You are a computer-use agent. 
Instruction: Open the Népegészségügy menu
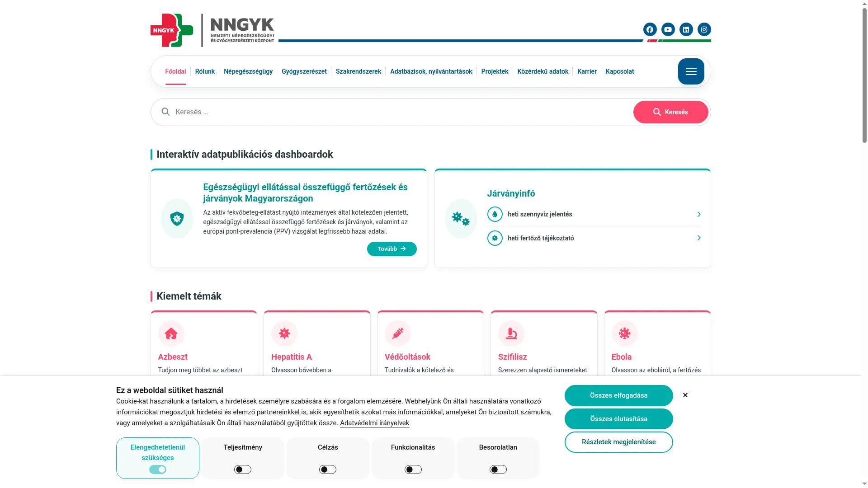[248, 71]
